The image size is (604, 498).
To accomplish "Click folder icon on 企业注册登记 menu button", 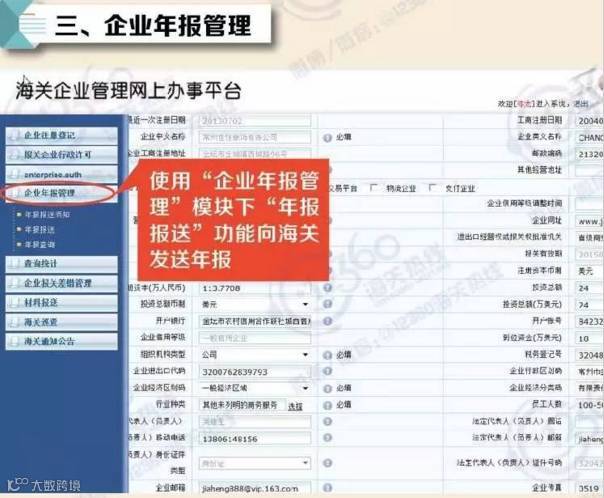I will 15,135.
